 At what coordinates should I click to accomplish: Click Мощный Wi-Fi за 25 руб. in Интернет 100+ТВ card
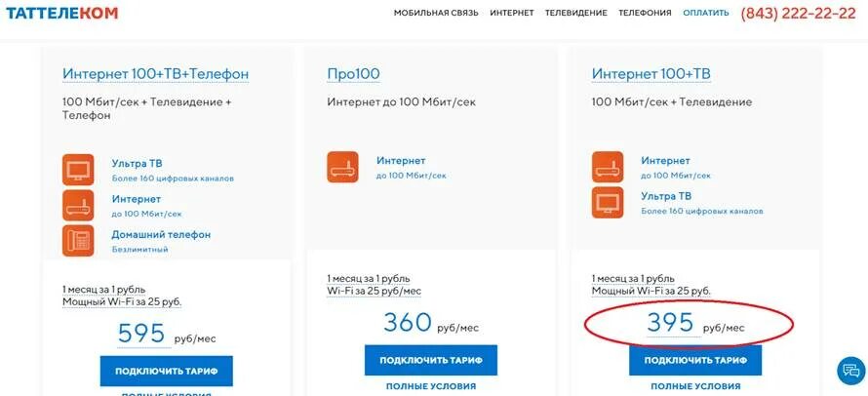(651, 291)
